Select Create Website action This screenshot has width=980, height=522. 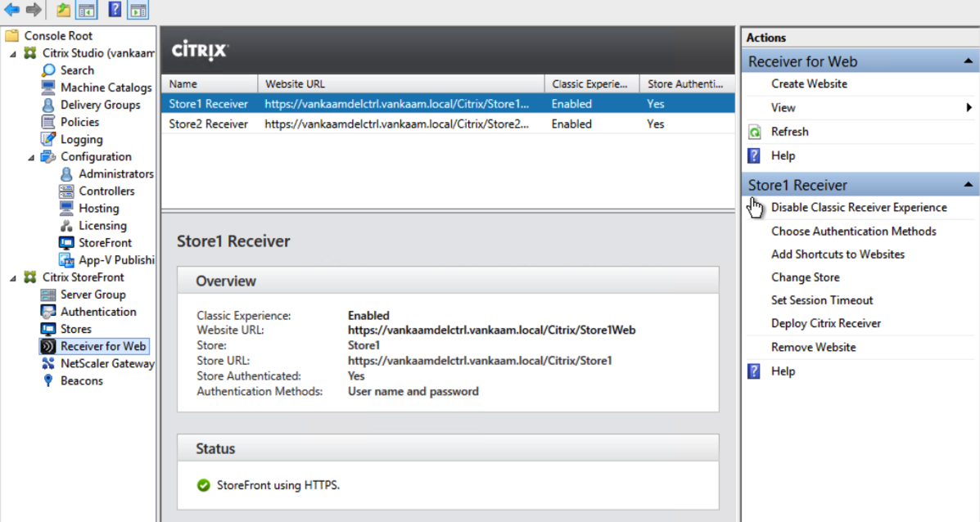tap(810, 83)
